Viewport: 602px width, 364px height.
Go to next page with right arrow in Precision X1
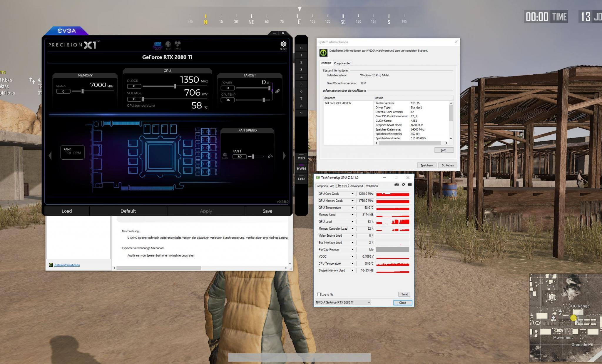pyautogui.click(x=284, y=156)
